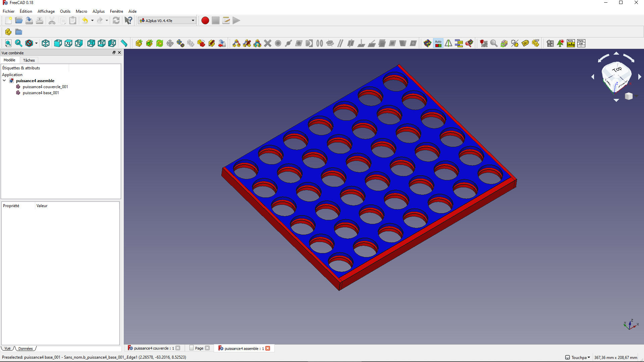Click the Fit all contents view icon
Viewport: 644px width, 362px height.
[8, 43]
